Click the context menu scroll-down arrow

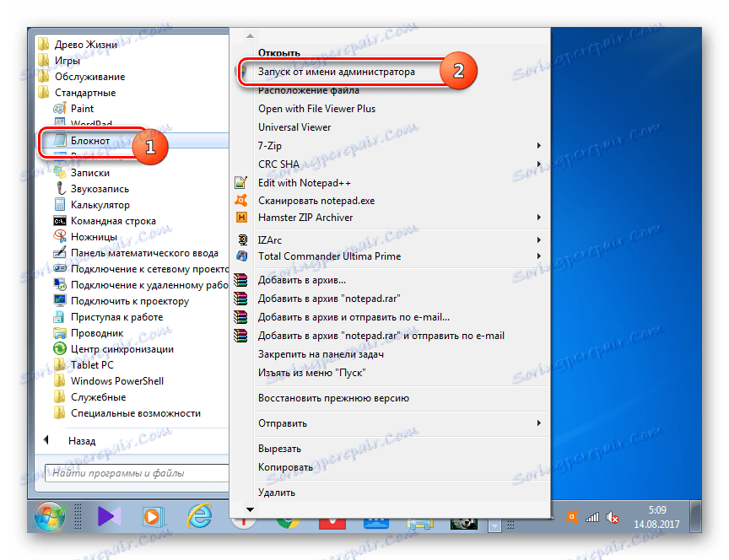pos(250,509)
